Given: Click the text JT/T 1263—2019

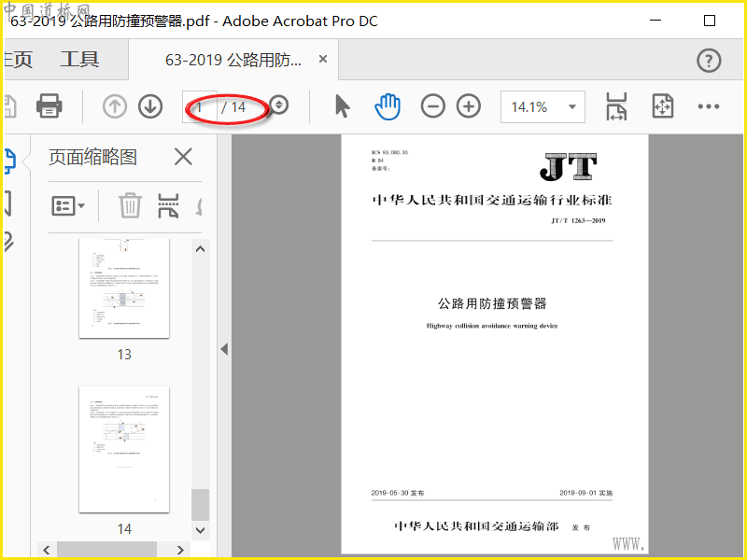Looking at the screenshot, I should tap(578, 220).
